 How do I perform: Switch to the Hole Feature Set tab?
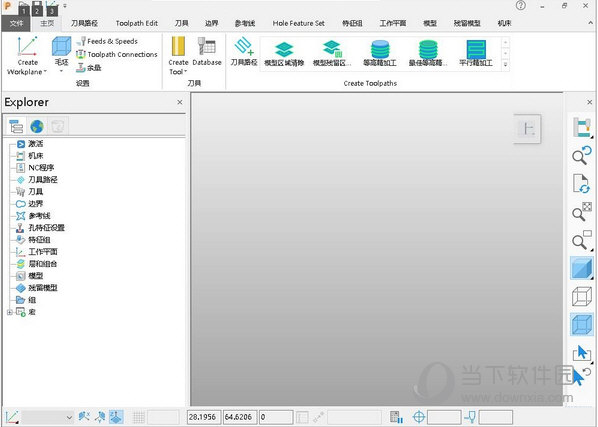pyautogui.click(x=298, y=23)
